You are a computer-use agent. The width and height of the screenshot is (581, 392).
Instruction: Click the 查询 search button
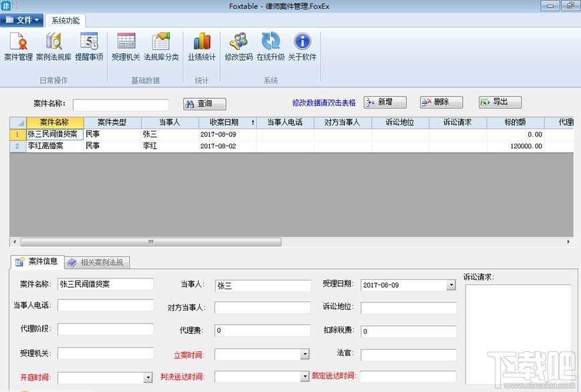click(205, 104)
